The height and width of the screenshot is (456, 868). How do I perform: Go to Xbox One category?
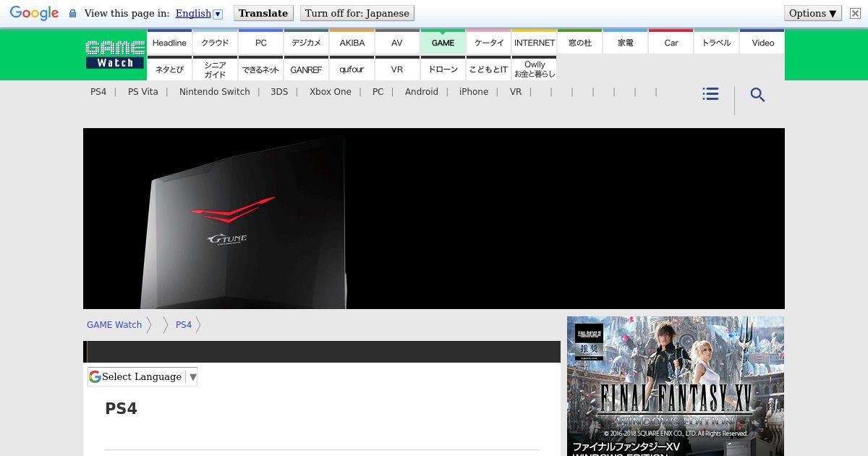[x=331, y=92]
